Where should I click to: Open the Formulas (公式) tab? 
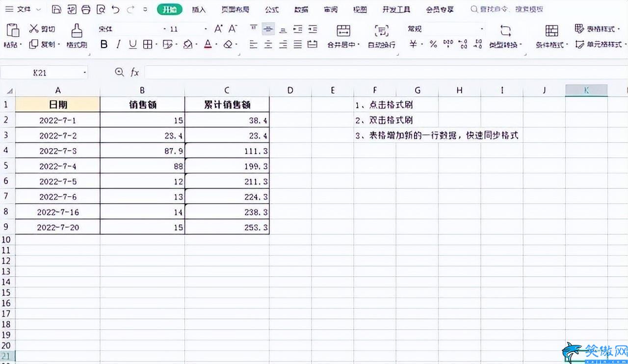click(x=272, y=9)
